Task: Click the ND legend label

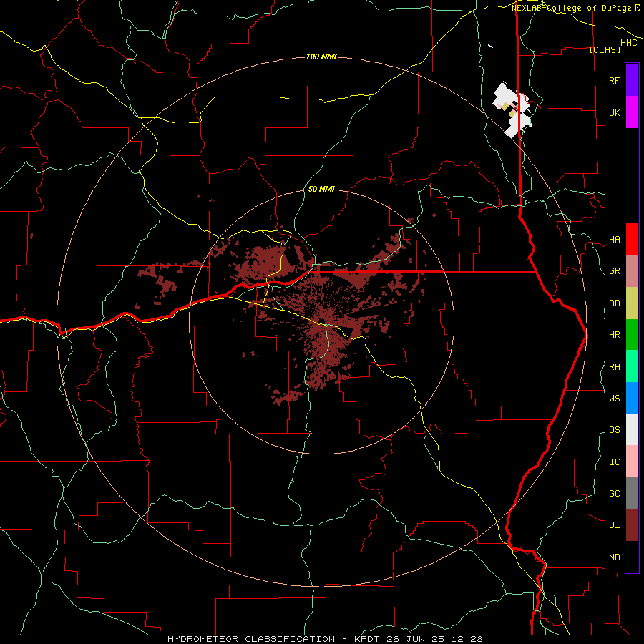Action: pos(614,557)
